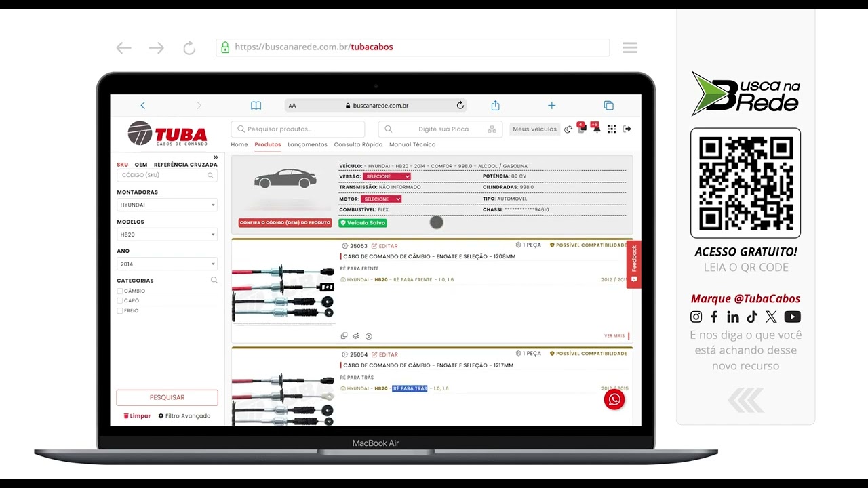
Task: Reload using the outer browser refresh icon
Action: coord(189,47)
